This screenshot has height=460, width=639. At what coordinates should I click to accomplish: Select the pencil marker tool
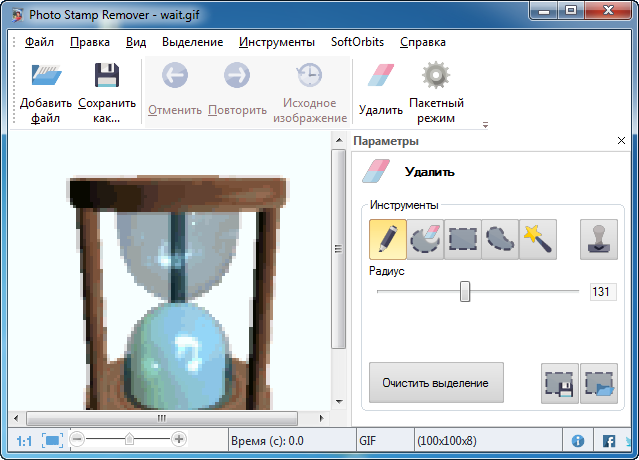(388, 240)
